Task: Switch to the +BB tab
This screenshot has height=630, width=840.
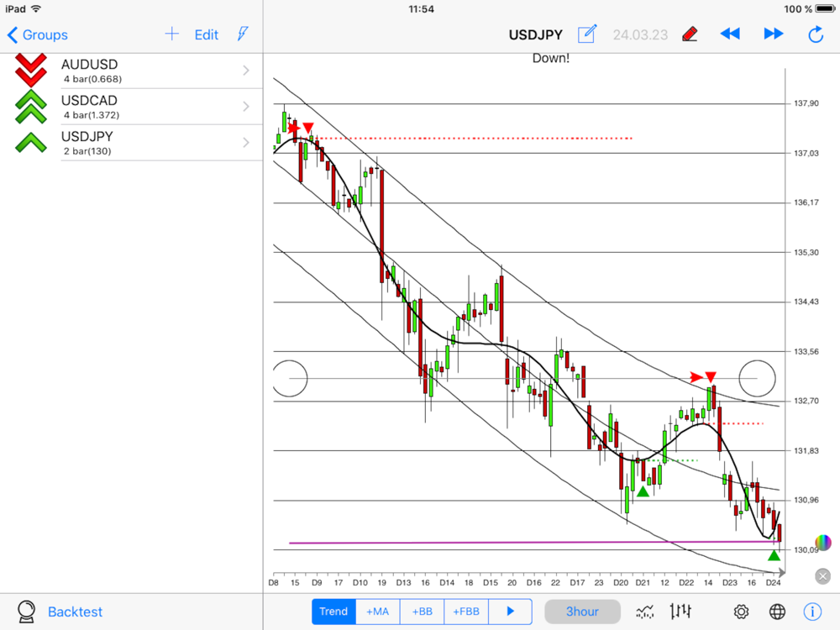Action: tap(423, 612)
